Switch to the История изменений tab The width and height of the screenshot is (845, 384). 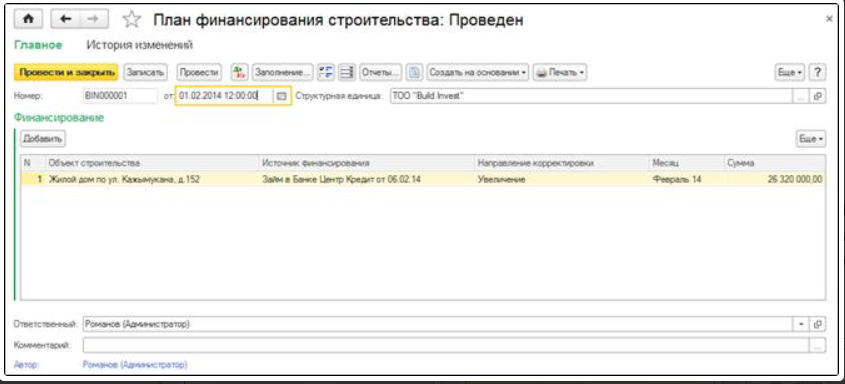[x=140, y=45]
